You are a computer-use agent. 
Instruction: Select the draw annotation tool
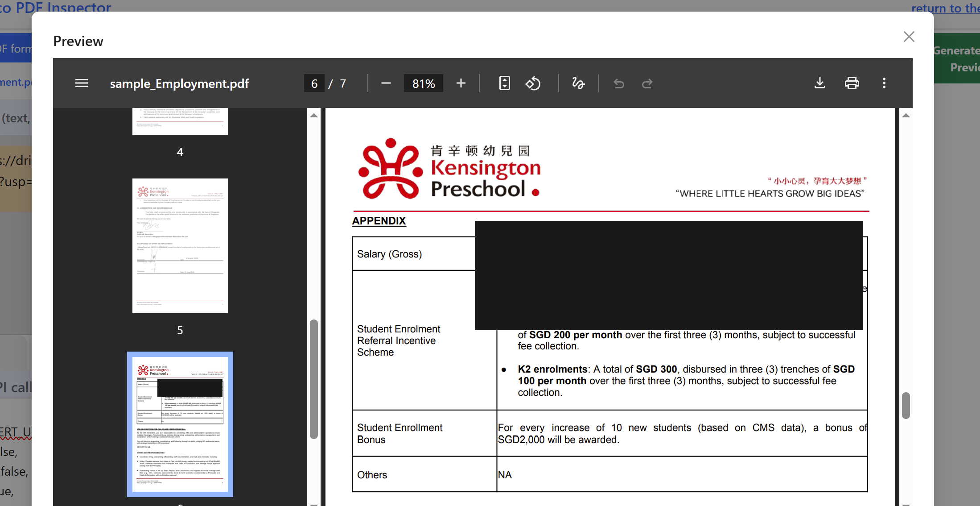(x=578, y=83)
